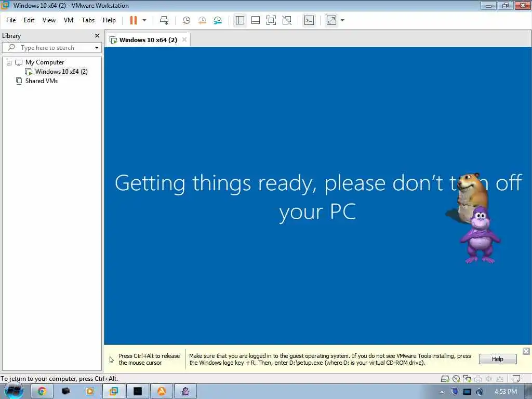Screen dimensions: 532x399
Task: Click the Help button in the info bar
Action: [x=497, y=359]
